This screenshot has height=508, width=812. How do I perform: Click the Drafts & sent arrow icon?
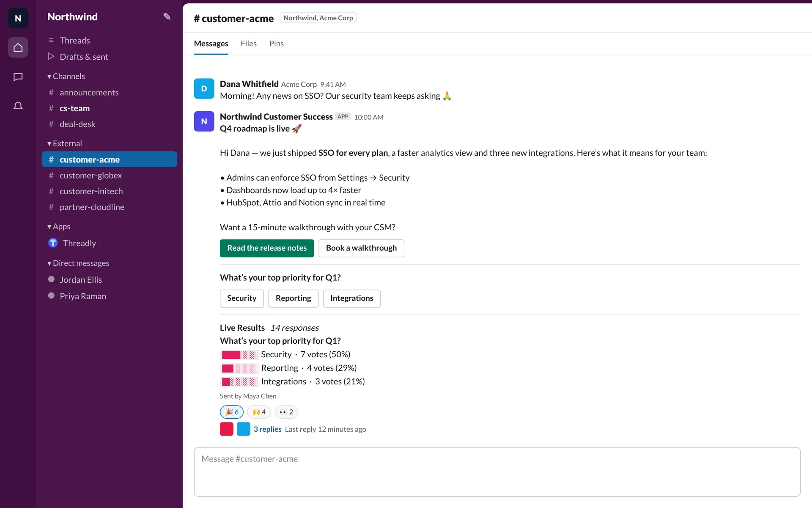pyautogui.click(x=51, y=56)
